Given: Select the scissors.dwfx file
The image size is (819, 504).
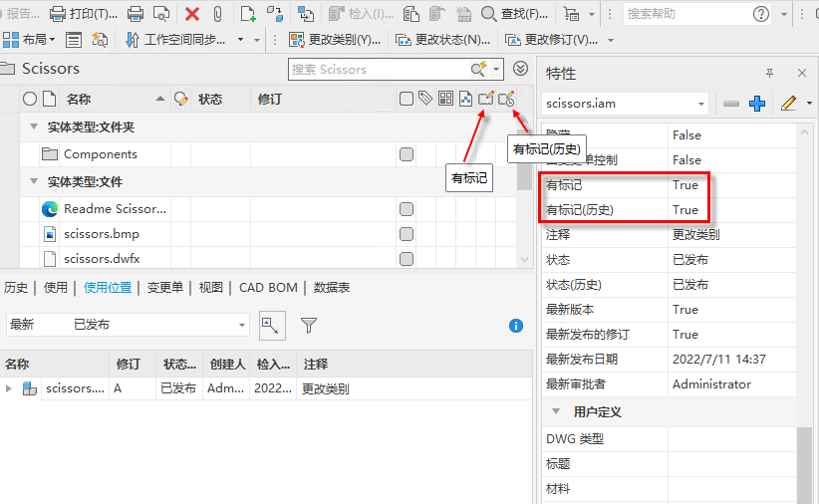Looking at the screenshot, I should [x=102, y=259].
